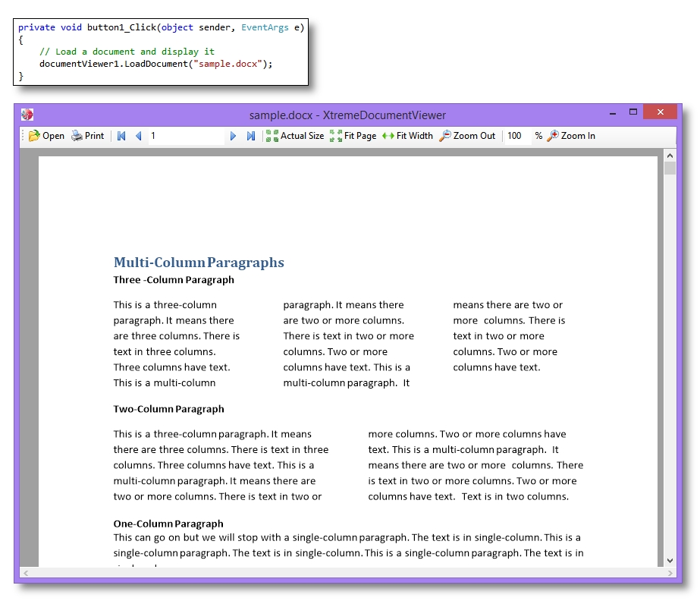Click the Print label in the toolbar
Viewport: 700px width, 601px height.
(x=94, y=136)
